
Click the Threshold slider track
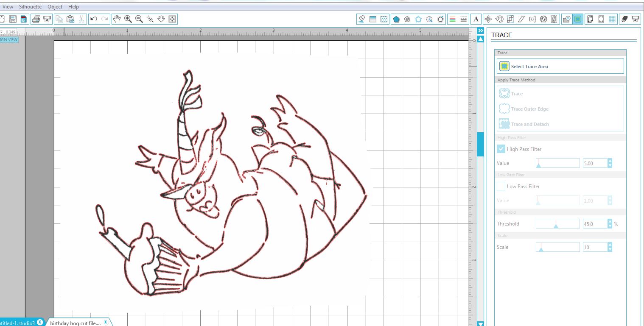click(x=557, y=223)
